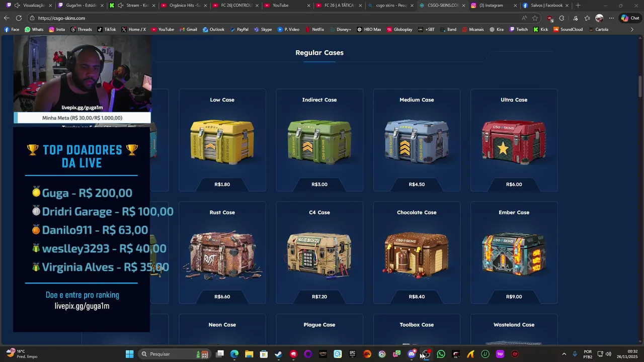Open WhatsApp from the taskbar
Image resolution: width=644 pixels, height=362 pixels.
[441, 354]
